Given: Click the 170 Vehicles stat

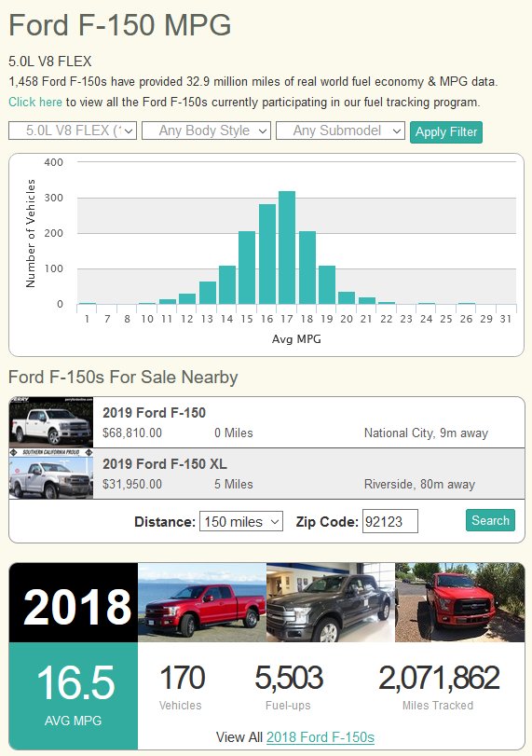Looking at the screenshot, I should (181, 687).
